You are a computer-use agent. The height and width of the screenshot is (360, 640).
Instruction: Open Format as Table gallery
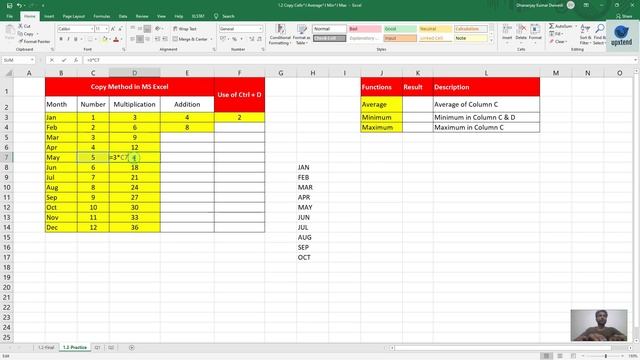(302, 34)
